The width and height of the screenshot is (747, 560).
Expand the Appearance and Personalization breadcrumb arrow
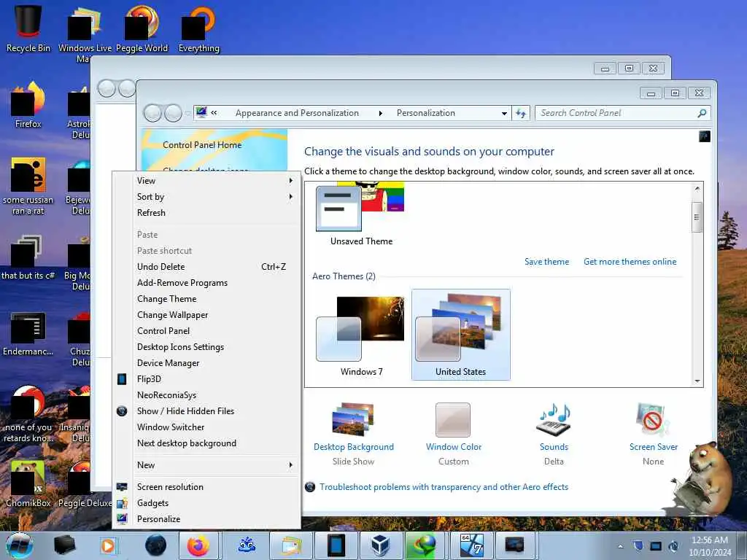pyautogui.click(x=381, y=113)
